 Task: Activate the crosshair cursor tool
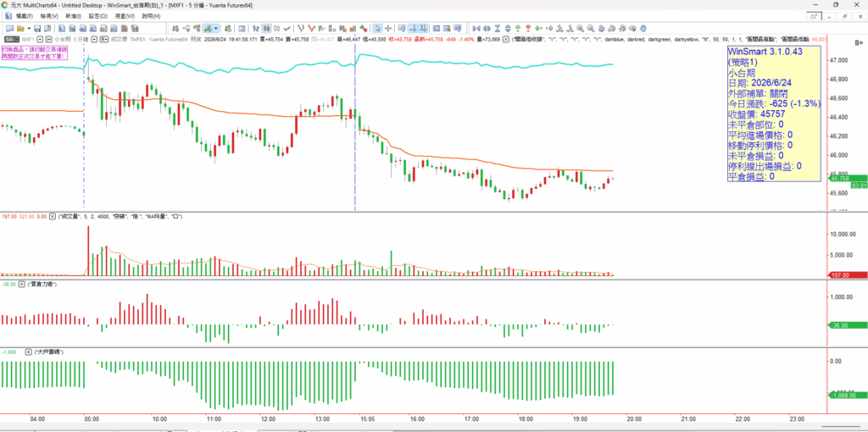(388, 28)
